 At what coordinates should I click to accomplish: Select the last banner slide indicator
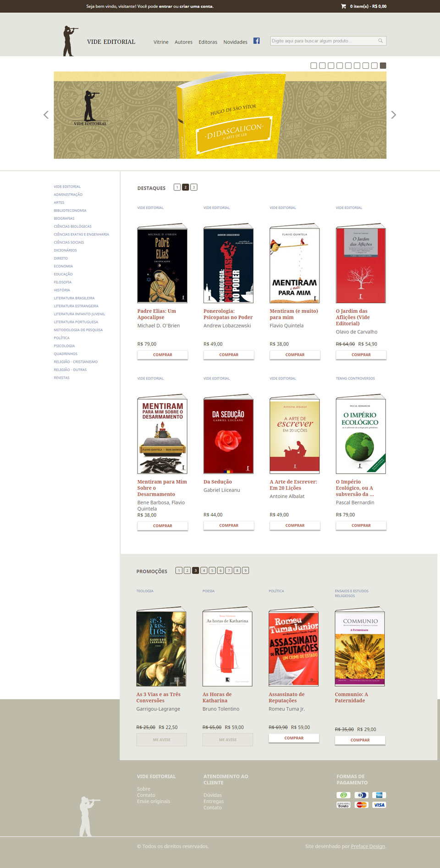pyautogui.click(x=383, y=66)
